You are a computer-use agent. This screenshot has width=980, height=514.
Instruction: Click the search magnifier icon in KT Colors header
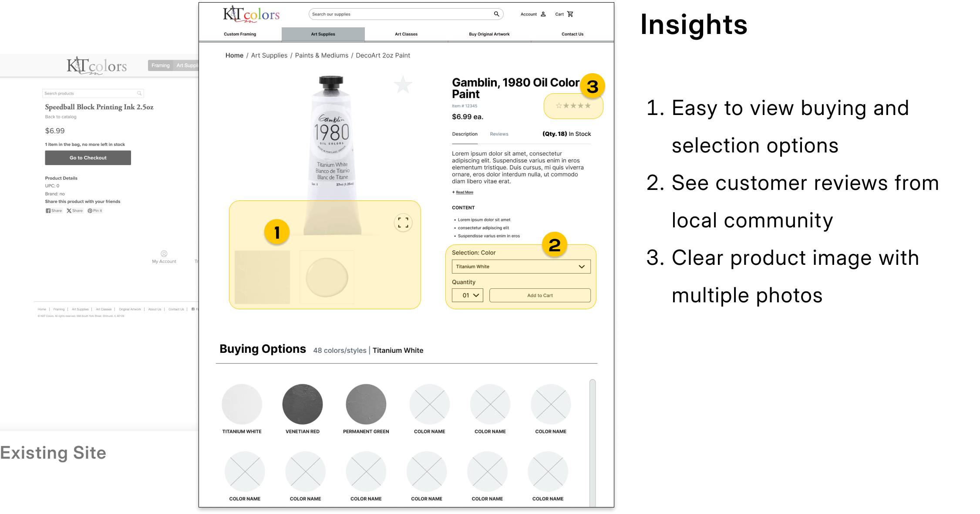point(496,14)
